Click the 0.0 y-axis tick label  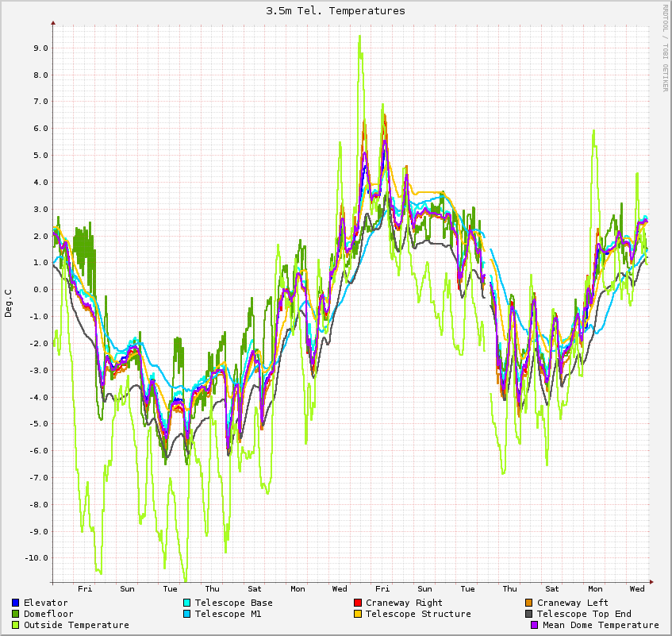pos(39,290)
